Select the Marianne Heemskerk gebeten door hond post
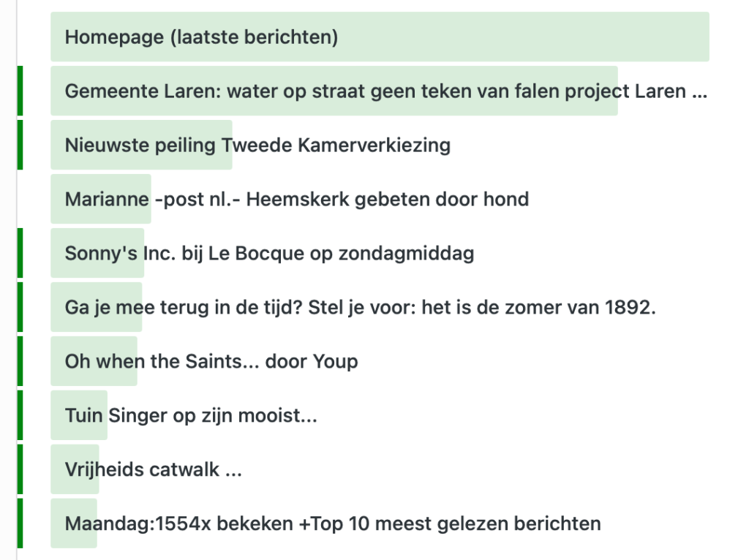The image size is (749, 560). 296,199
